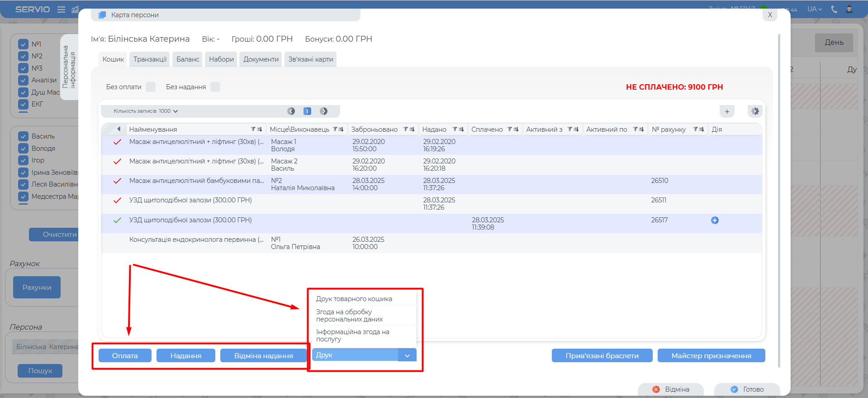Click the blue plus action icon in row 26517
This screenshot has width=868, height=398.
coord(715,221)
